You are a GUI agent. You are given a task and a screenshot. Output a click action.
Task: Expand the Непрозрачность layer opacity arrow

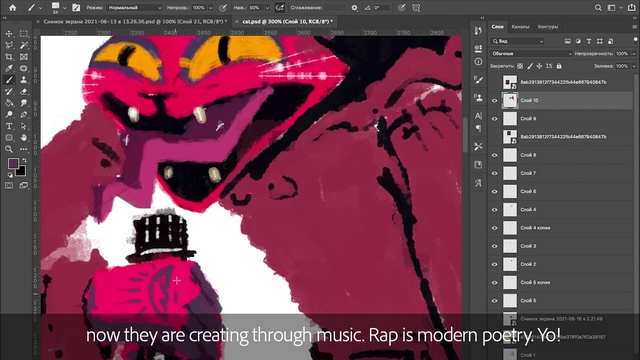point(634,53)
